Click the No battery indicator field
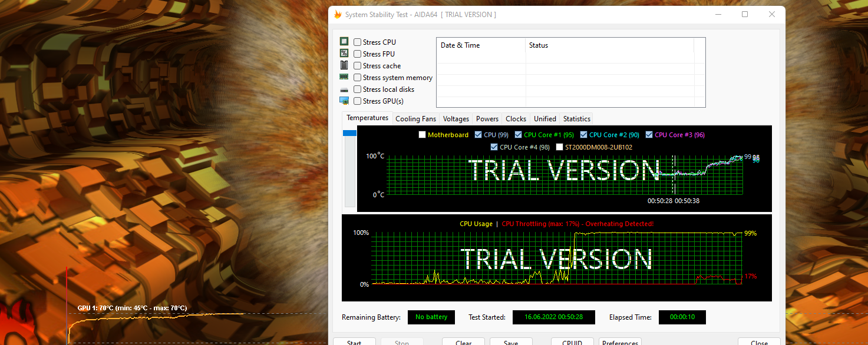The image size is (868, 345). point(431,317)
